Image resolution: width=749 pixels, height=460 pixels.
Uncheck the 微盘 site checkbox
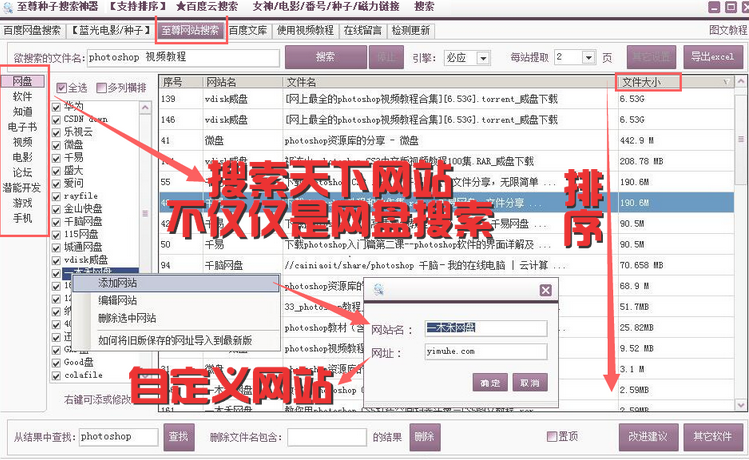tap(56, 145)
